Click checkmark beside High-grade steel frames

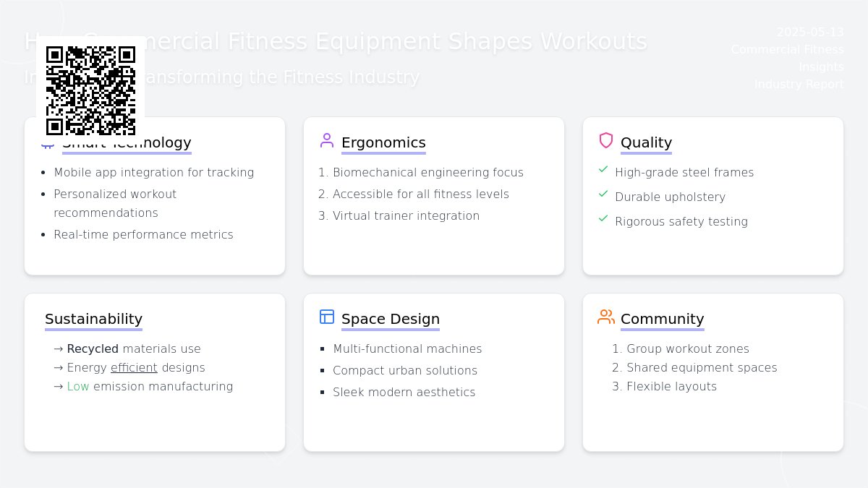(603, 169)
